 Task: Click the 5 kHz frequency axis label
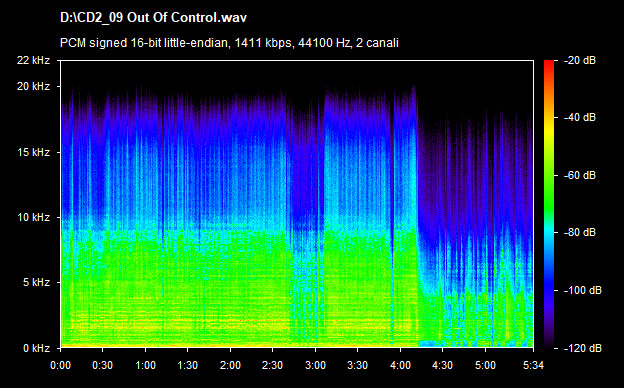click(x=36, y=283)
